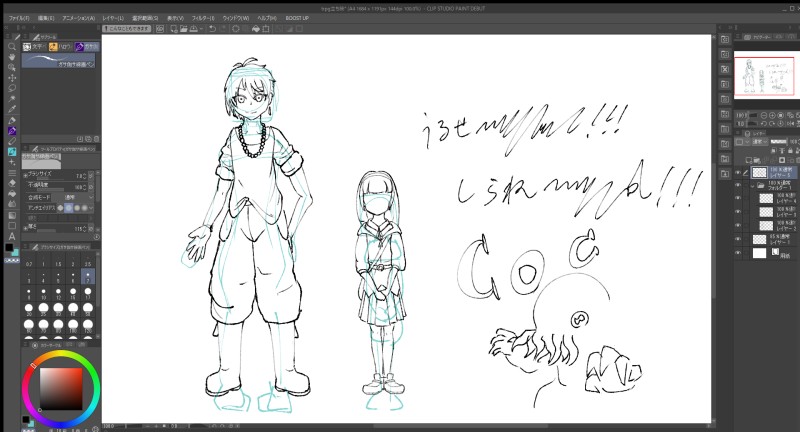Click the こんなこともできます button

pos(127,29)
